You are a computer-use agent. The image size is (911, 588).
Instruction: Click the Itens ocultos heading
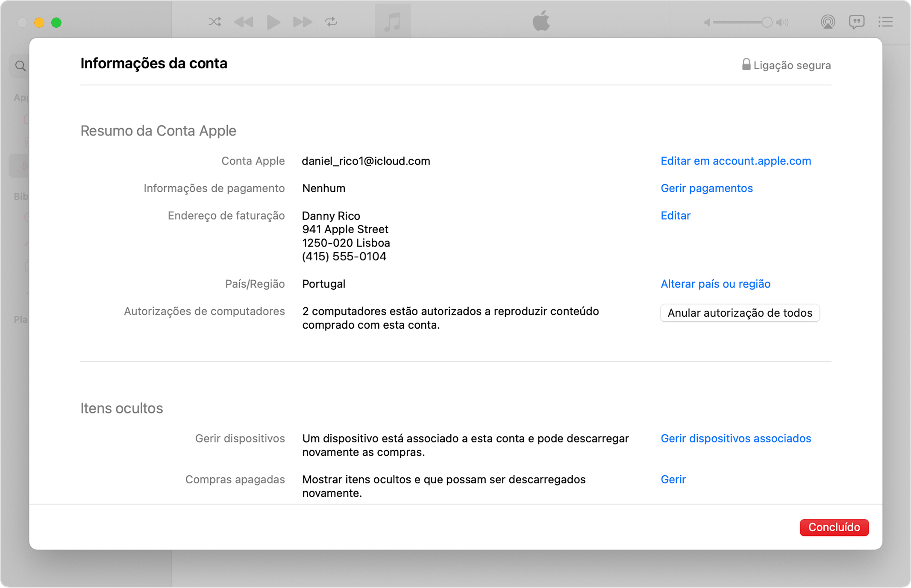click(122, 409)
